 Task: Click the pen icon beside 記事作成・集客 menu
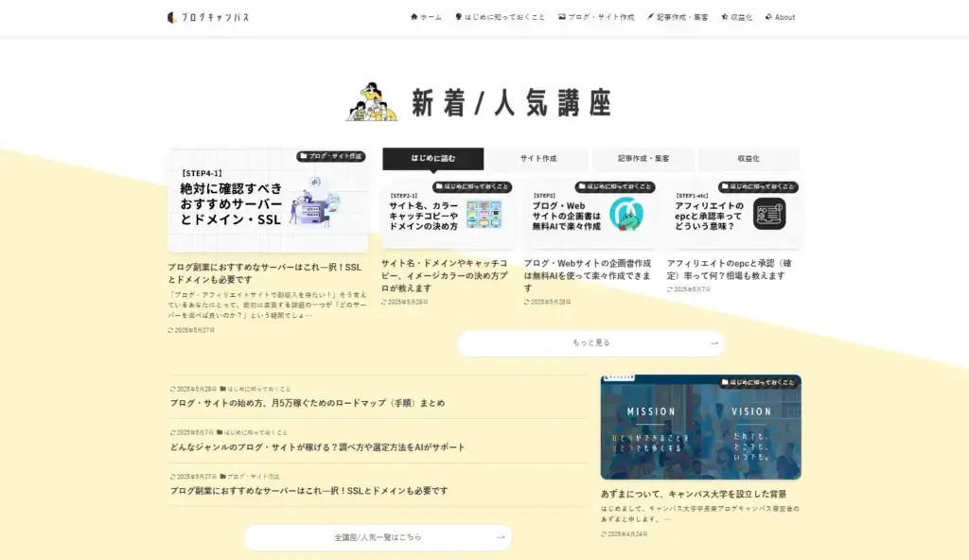[649, 16]
